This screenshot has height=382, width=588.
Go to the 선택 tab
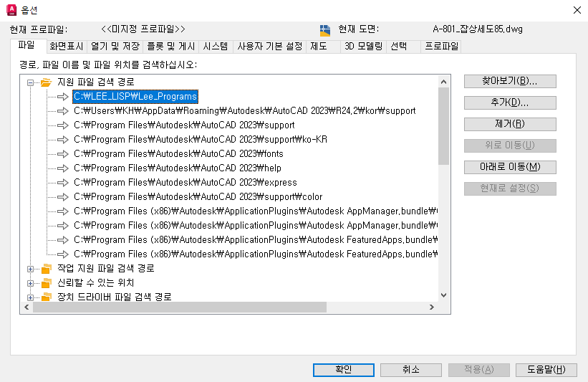tap(403, 47)
